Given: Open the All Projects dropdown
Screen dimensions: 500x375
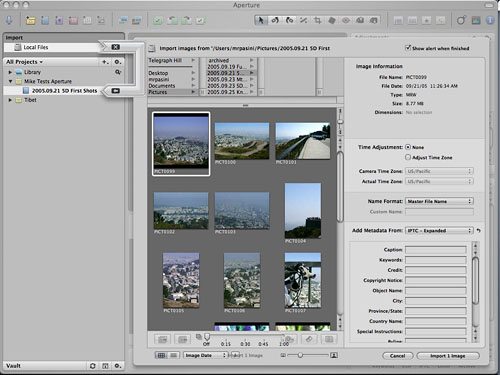Looking at the screenshot, I should [x=24, y=62].
